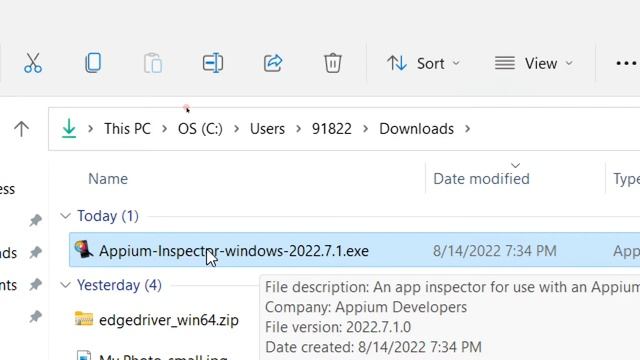Sort by Name column header
This screenshot has height=360, width=640.
(x=108, y=179)
